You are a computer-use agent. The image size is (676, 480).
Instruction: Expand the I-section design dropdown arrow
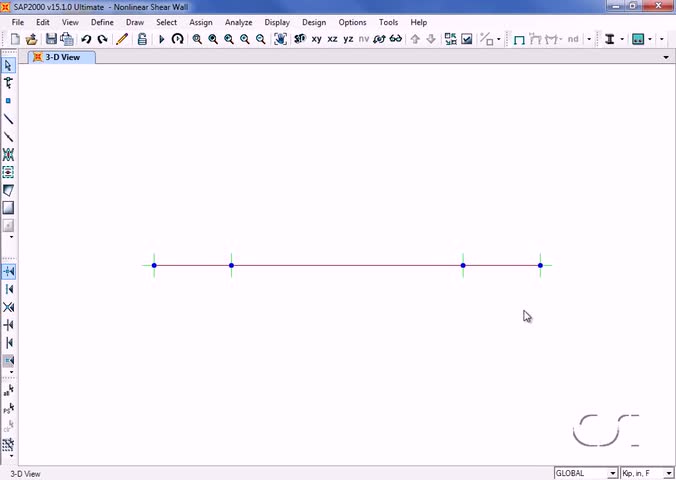click(622, 39)
